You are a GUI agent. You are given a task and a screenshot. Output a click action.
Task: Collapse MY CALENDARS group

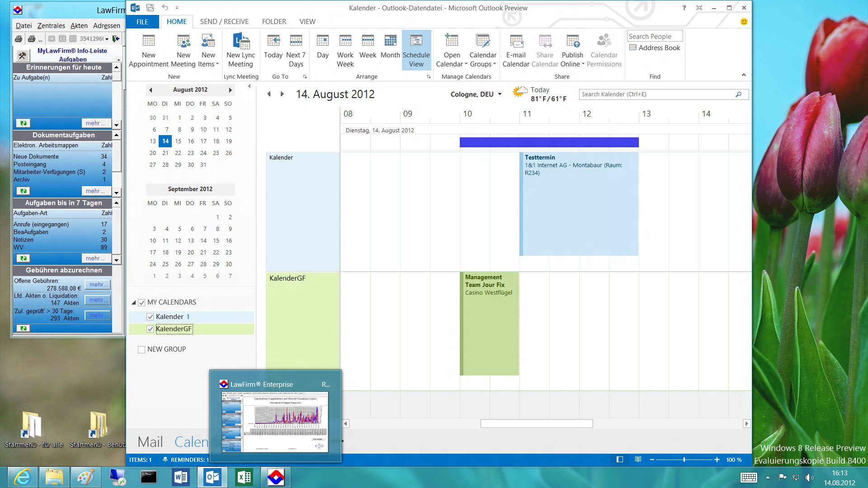point(133,303)
